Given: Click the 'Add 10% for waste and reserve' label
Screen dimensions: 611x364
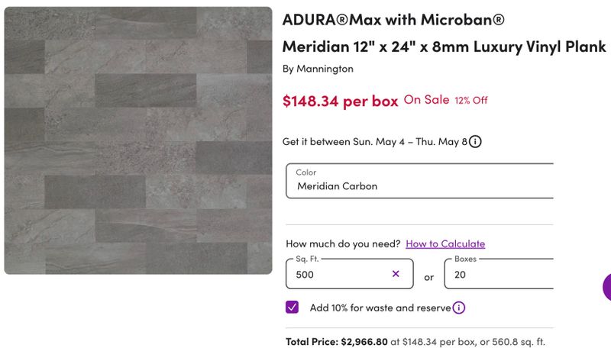Looking at the screenshot, I should [x=380, y=308].
